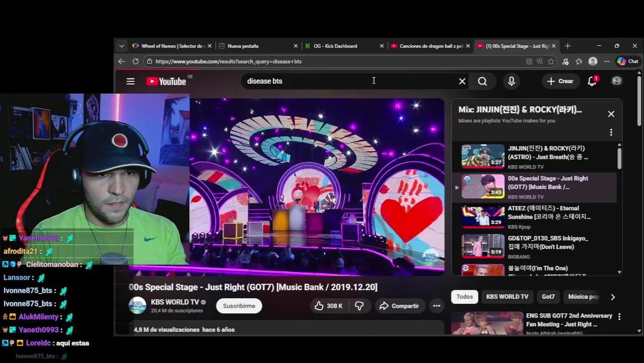Open a new browser tab
Screen dimensions: 644x363
pyautogui.click(x=568, y=46)
